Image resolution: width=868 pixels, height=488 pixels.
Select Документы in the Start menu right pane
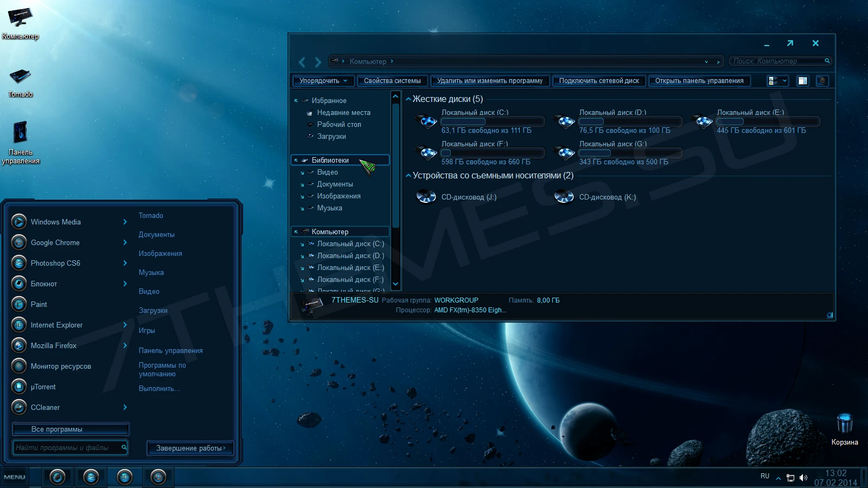[156, 234]
